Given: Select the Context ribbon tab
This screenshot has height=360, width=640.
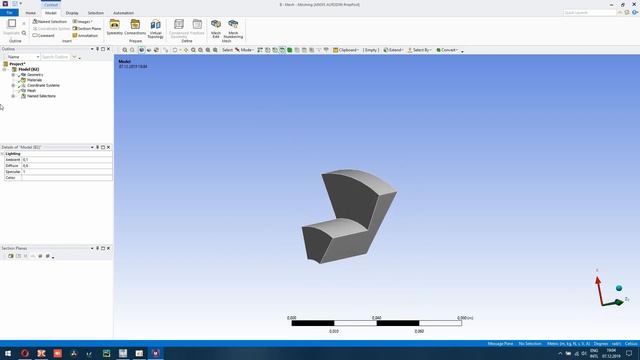Looking at the screenshot, I should click(51, 5).
